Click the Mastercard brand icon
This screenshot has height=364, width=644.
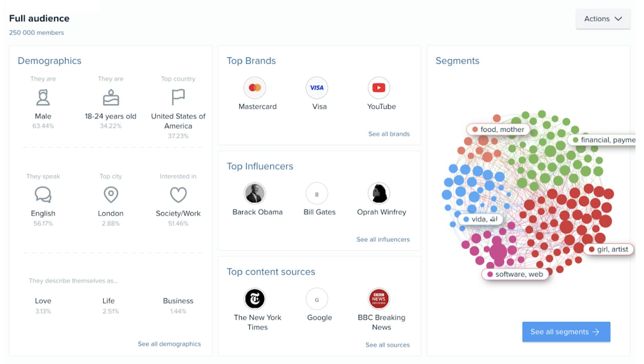click(x=254, y=87)
